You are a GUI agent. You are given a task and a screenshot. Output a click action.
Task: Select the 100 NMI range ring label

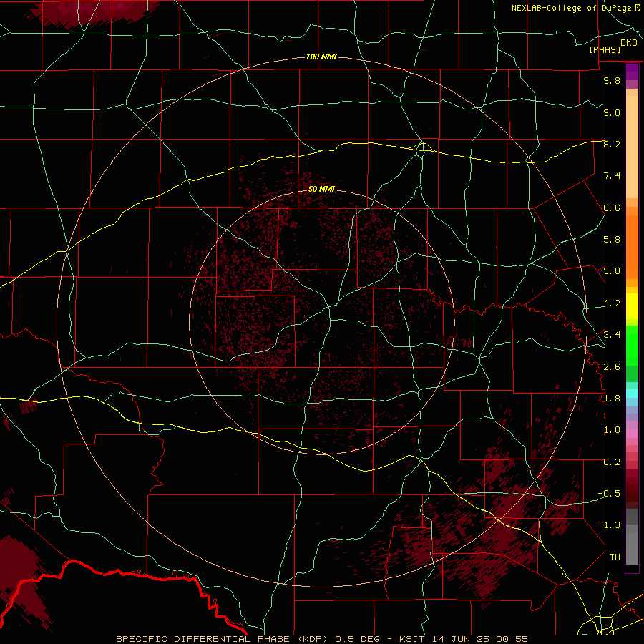(321, 57)
